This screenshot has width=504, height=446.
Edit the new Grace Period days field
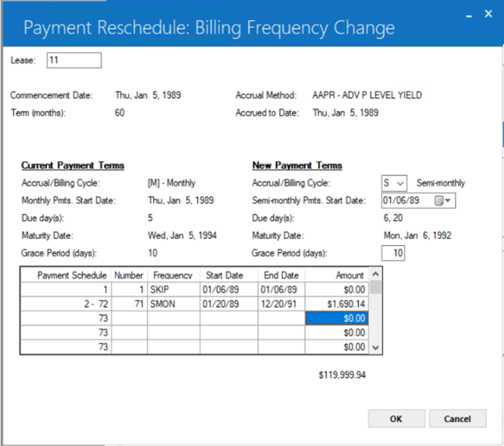393,253
